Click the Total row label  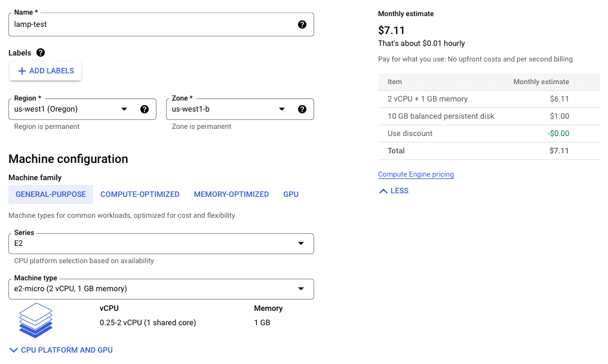[x=396, y=151]
